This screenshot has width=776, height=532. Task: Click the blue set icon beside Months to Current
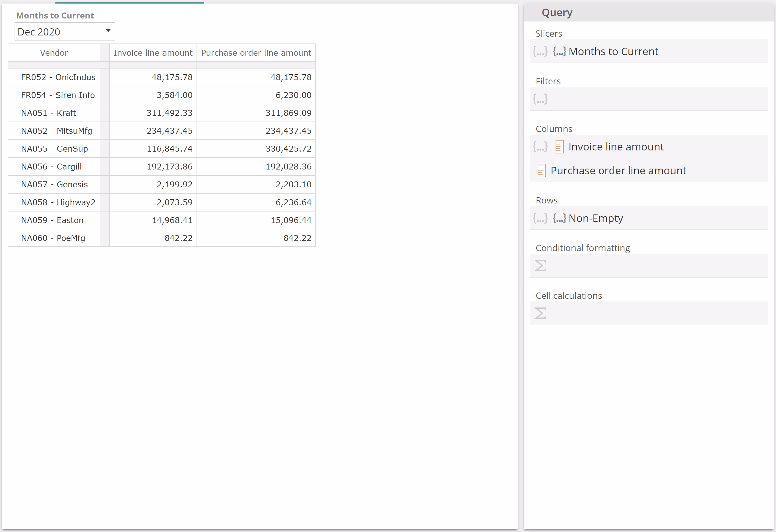click(x=559, y=52)
